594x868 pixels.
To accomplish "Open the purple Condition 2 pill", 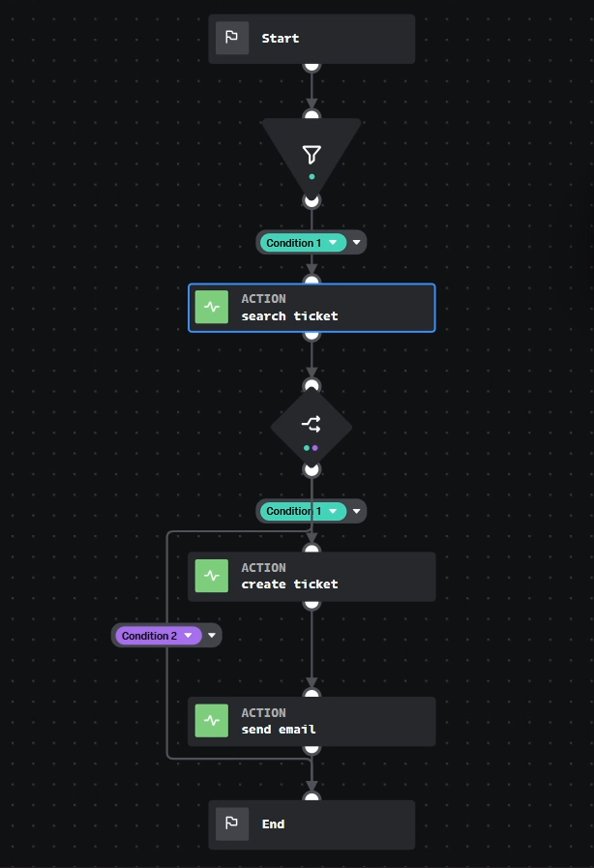I will click(x=159, y=636).
